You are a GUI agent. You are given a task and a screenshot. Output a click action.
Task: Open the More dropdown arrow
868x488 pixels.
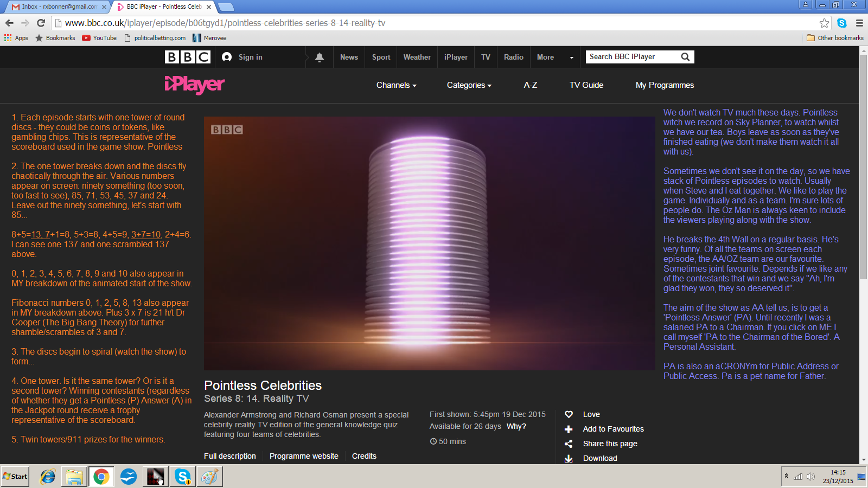click(x=571, y=57)
